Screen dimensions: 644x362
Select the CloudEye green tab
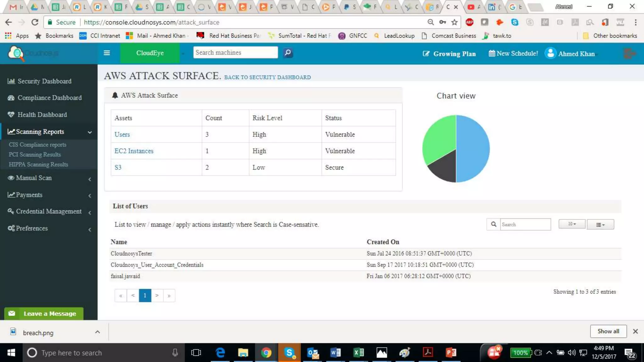150,53
